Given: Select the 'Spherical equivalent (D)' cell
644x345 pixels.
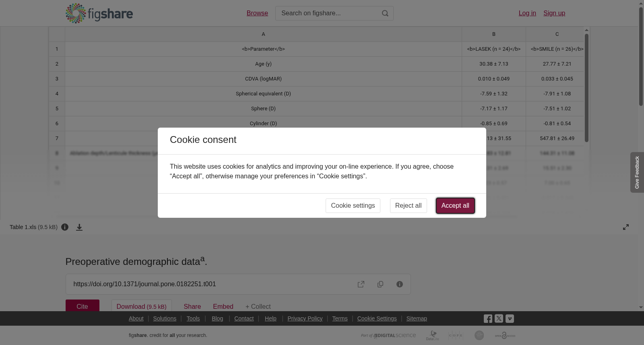Looking at the screenshot, I should coord(263,94).
